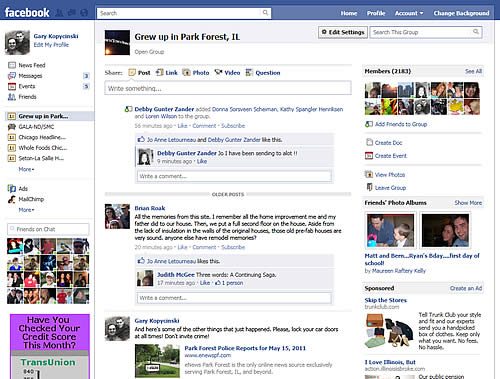Image resolution: width=500 pixels, height=379 pixels.
Task: Click the group's cover thumbnail
Action: pyautogui.click(x=117, y=43)
